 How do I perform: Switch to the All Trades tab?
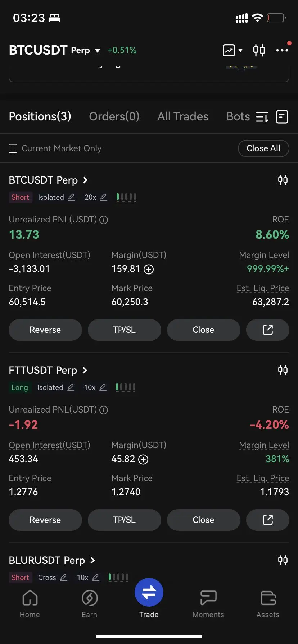[183, 116]
